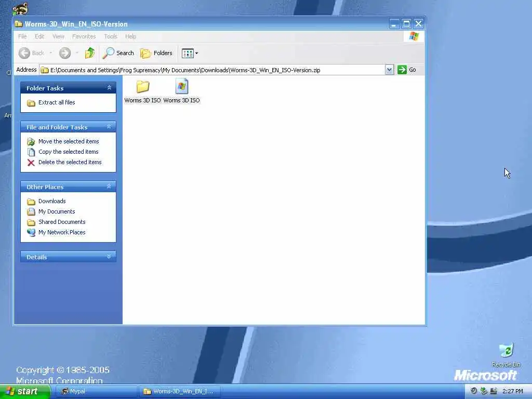Expand the Details panel
The image size is (532, 399).
pyautogui.click(x=109, y=257)
